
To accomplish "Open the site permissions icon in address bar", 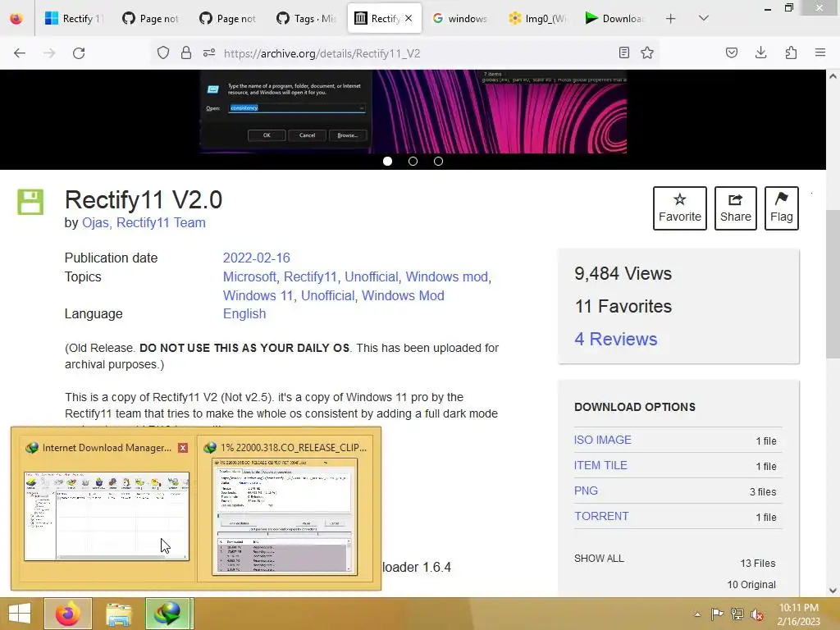I will pyautogui.click(x=209, y=53).
